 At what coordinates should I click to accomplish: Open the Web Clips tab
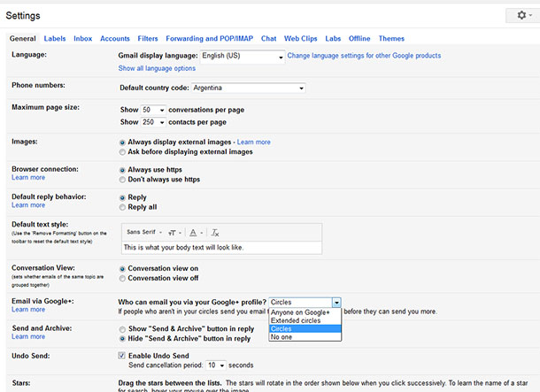pyautogui.click(x=301, y=39)
